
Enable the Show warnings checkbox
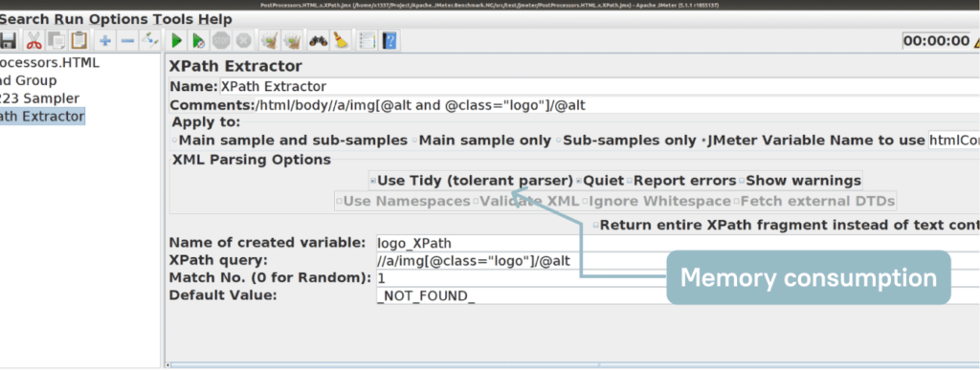[x=742, y=181]
